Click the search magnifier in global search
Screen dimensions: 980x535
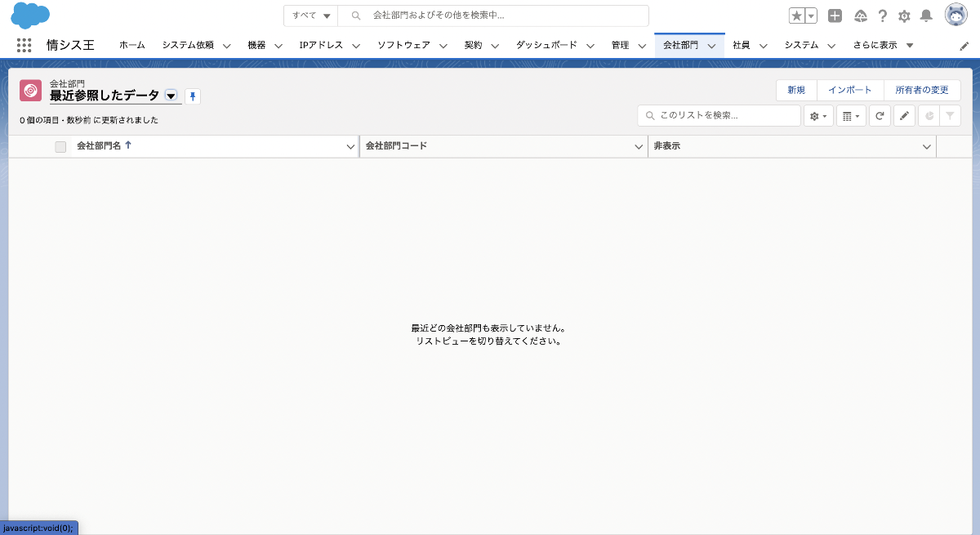356,16
